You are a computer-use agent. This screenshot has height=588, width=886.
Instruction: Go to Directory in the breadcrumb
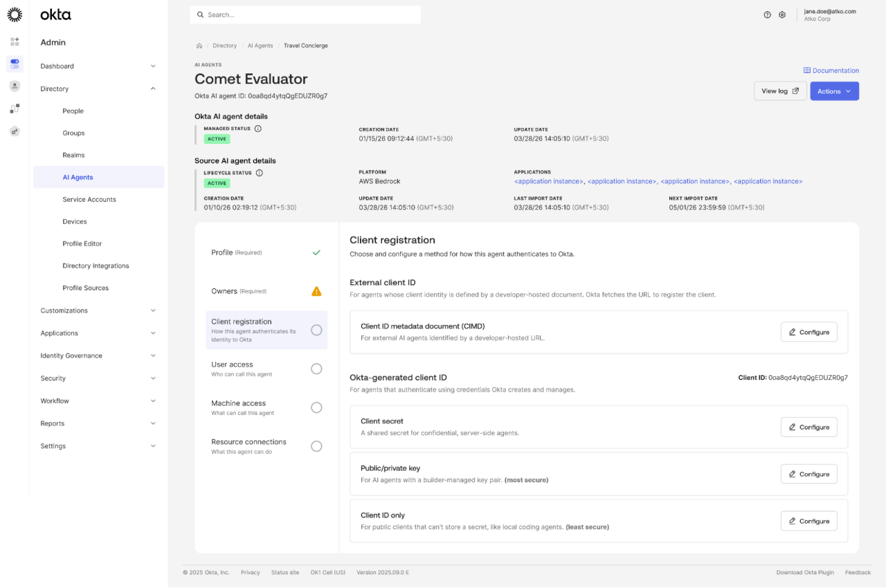[x=225, y=46]
